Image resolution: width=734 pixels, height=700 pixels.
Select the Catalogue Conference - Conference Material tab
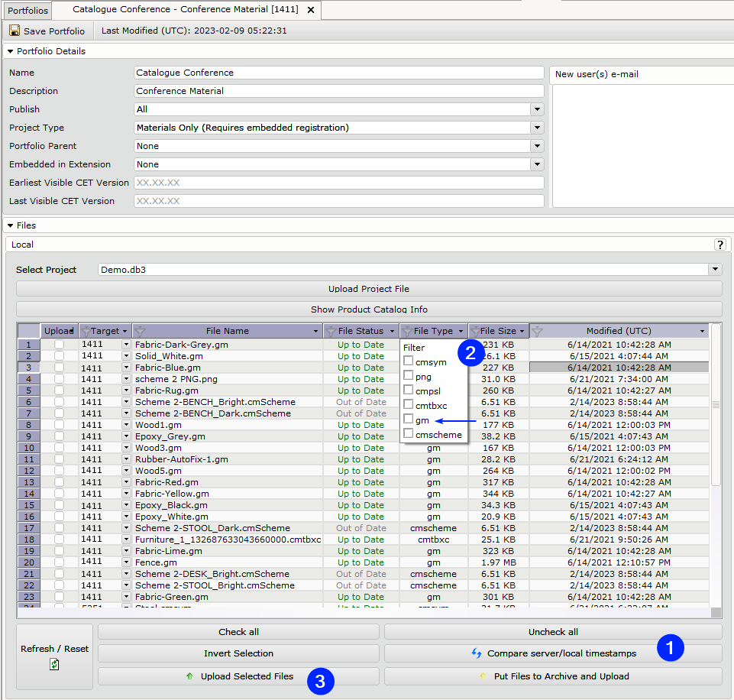click(186, 9)
